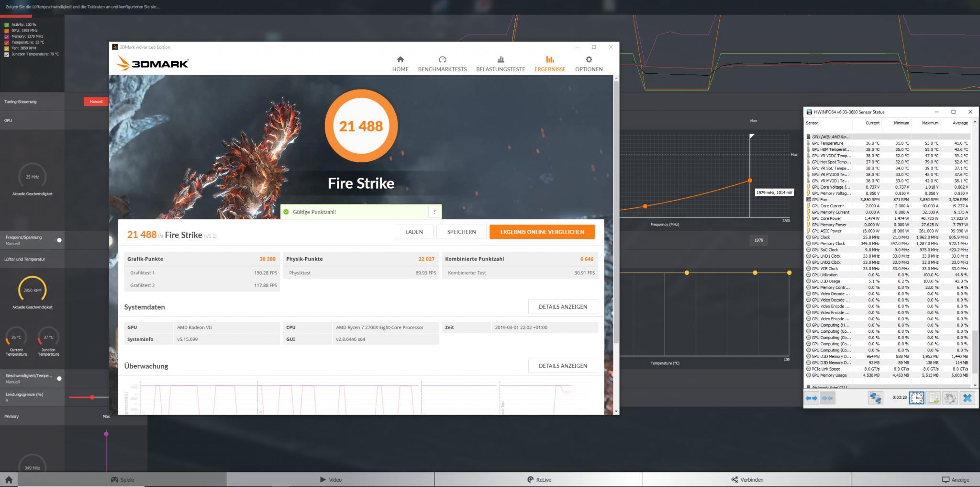Viewport: 980px width, 487px height.
Task: Click the Manuell tuning control button
Action: click(x=96, y=102)
